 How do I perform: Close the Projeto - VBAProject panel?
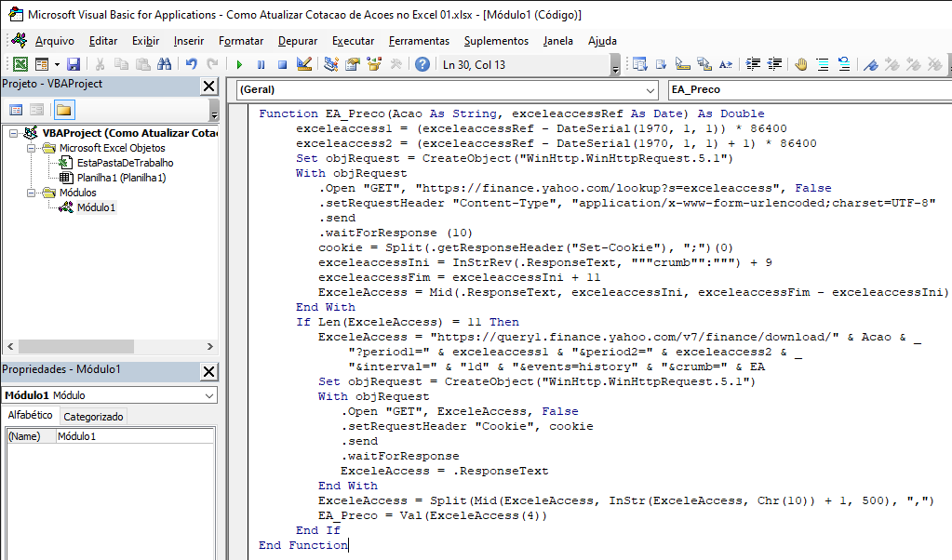(208, 87)
